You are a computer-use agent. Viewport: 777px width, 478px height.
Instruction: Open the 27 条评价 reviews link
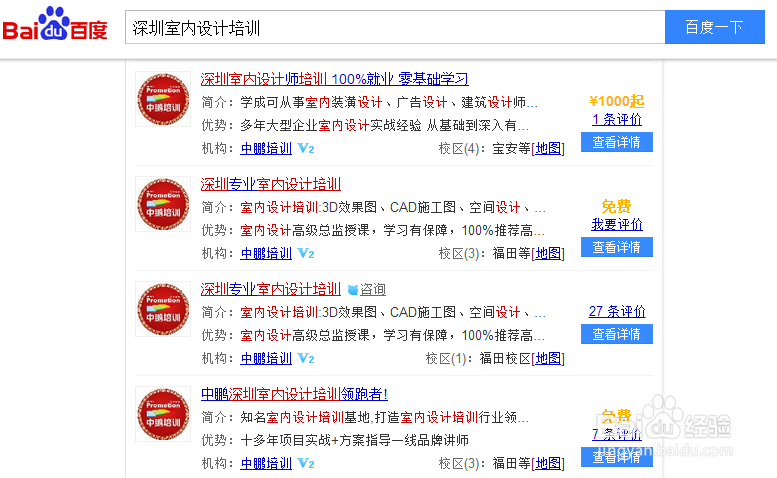coord(617,312)
